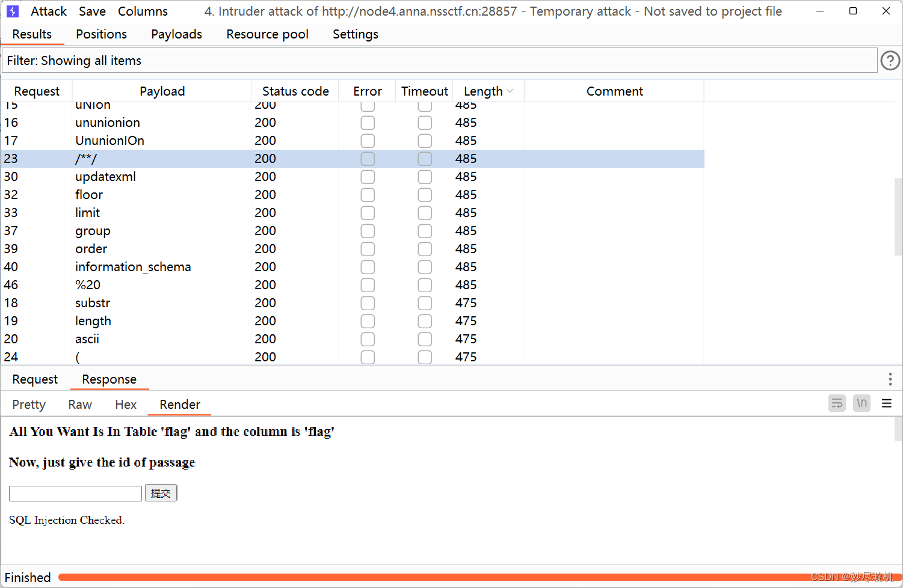Open the filter help question-mark icon
The width and height of the screenshot is (903, 588).
pyautogui.click(x=890, y=61)
